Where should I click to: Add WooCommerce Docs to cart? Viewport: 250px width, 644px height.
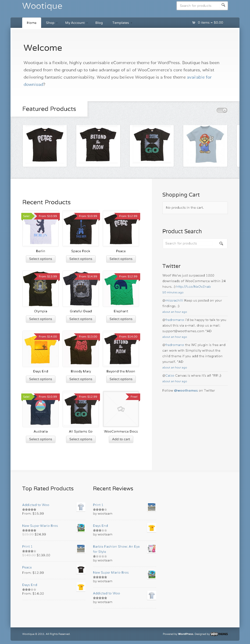[x=121, y=439]
